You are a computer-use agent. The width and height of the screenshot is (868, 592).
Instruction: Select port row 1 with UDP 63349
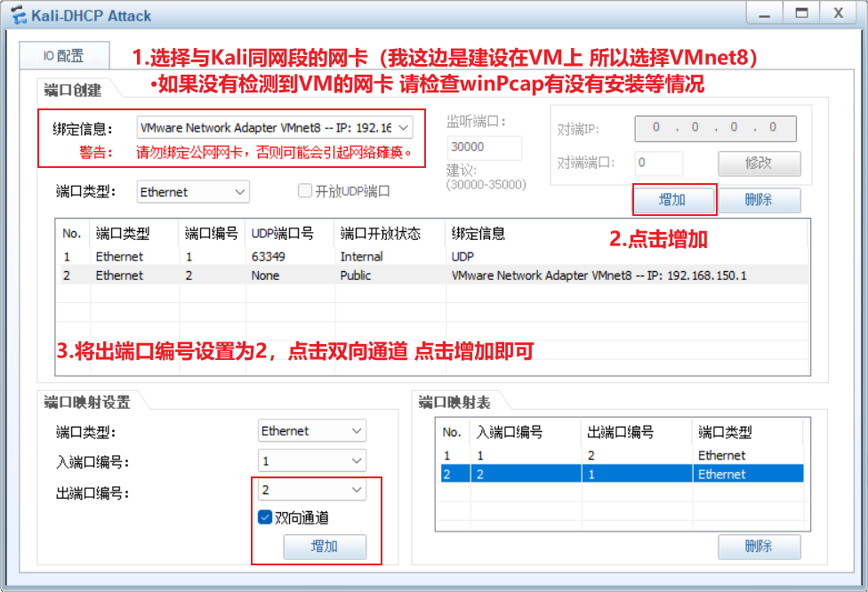point(432,257)
